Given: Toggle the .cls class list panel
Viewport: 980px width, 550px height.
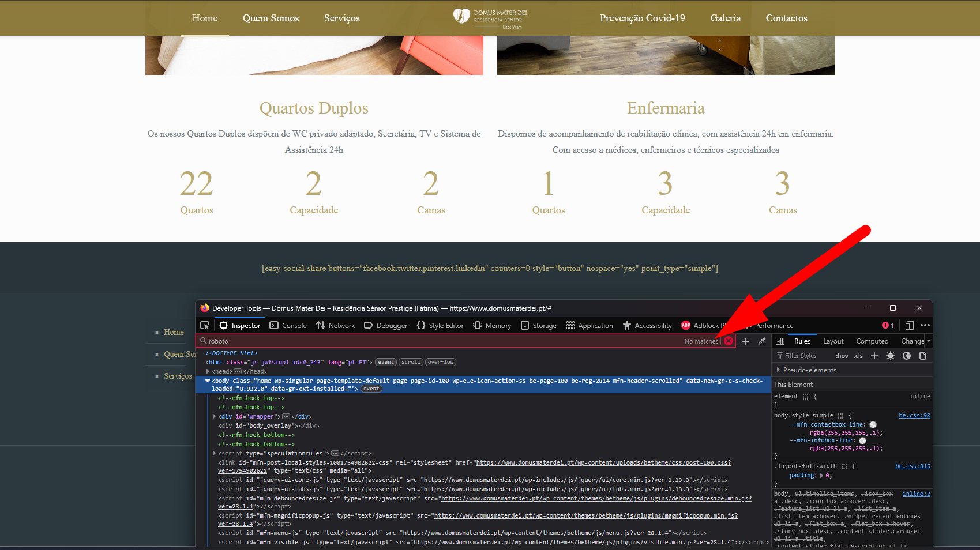Looking at the screenshot, I should pyautogui.click(x=858, y=356).
